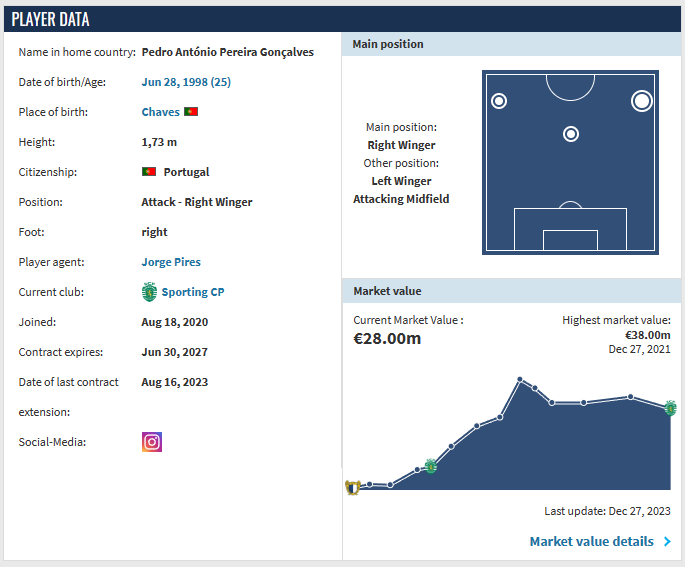The image size is (685, 567).
Task: Open player agent Jorge Pires link
Action: [171, 262]
